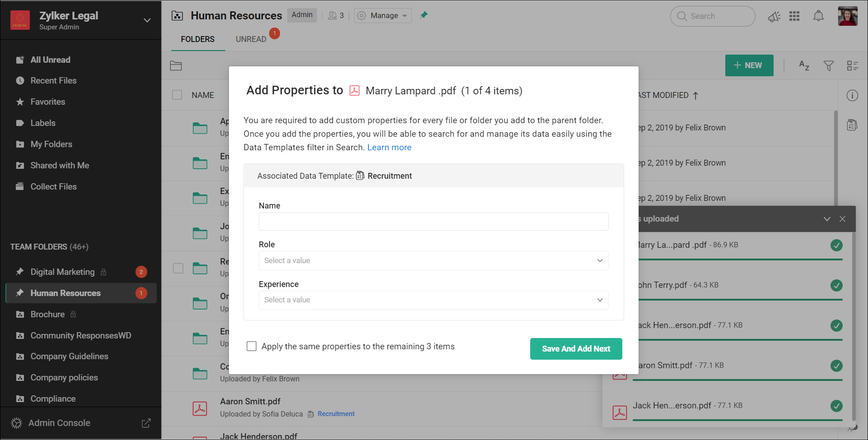Click the Name input field
This screenshot has width=868, height=440.
434,222
